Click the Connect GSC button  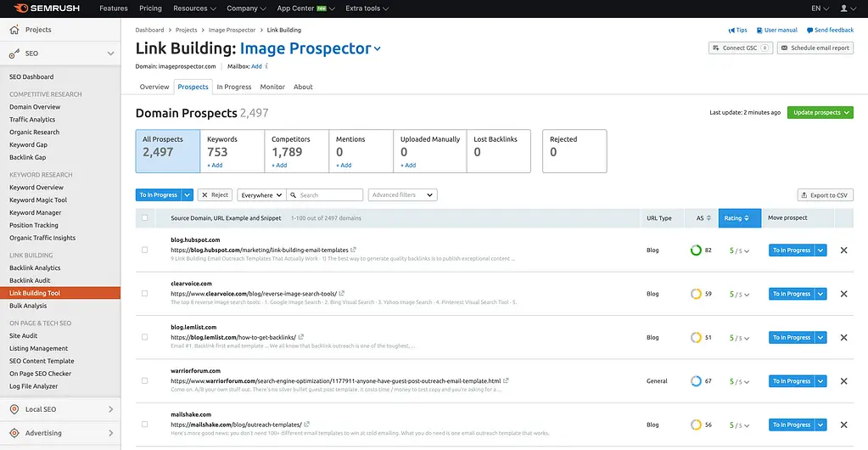click(740, 48)
